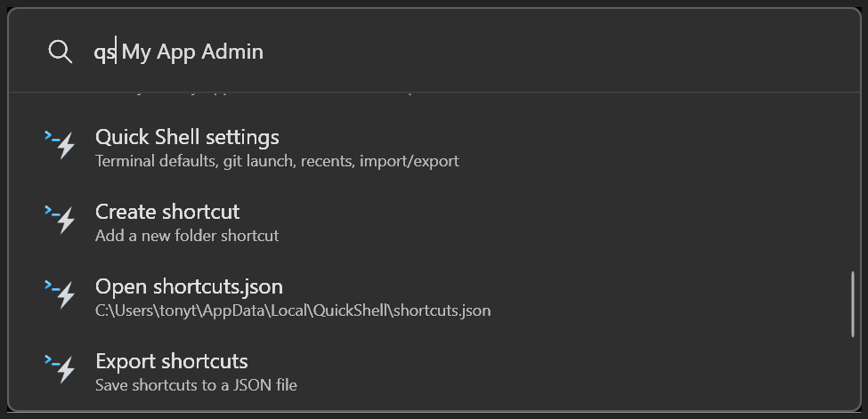This screenshot has width=868, height=419.
Task: Click 'Save shortcuts to a JSON file' text
Action: pos(196,385)
